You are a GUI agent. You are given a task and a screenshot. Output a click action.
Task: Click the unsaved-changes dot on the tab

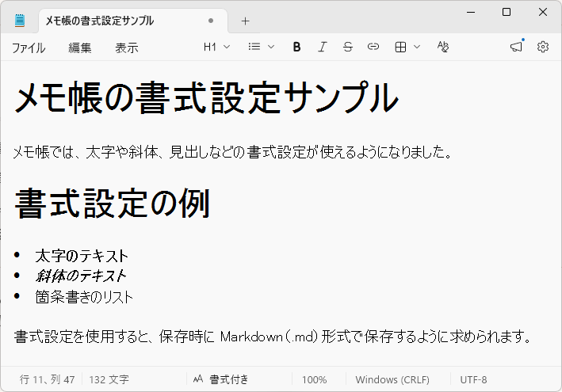click(x=211, y=21)
